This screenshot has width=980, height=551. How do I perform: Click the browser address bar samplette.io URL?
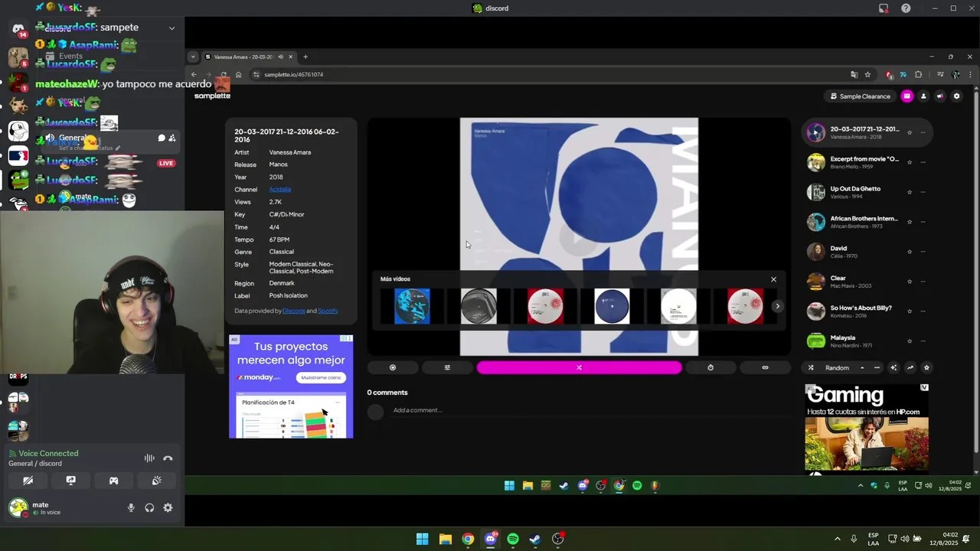click(294, 74)
